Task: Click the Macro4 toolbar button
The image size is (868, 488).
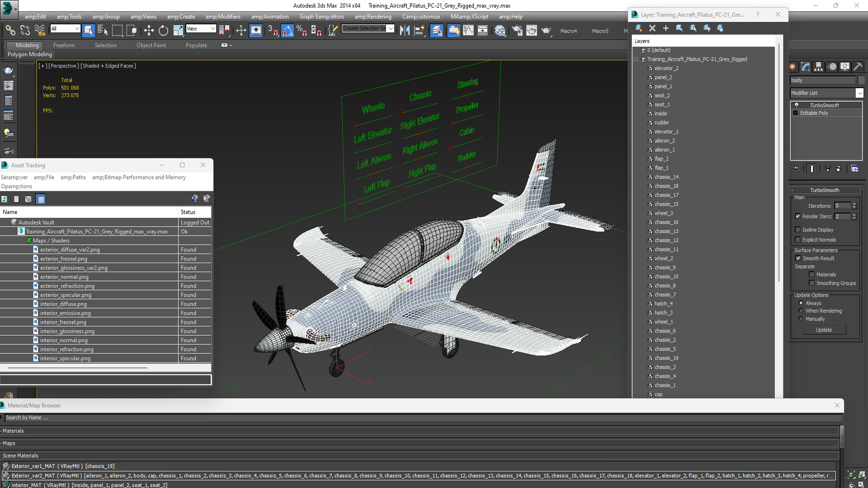Action: [569, 31]
